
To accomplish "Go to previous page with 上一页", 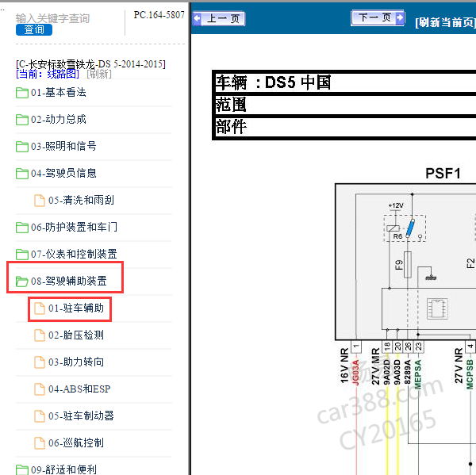I will pyautogui.click(x=219, y=18).
